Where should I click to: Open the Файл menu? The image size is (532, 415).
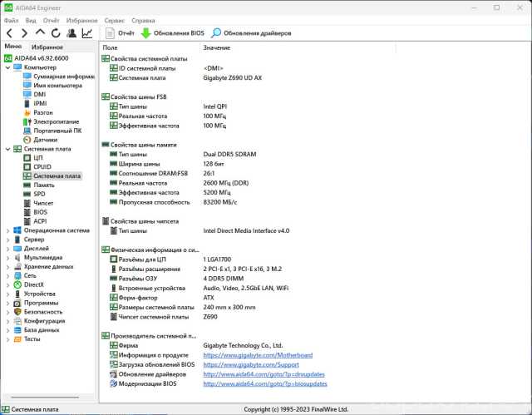coord(11,19)
